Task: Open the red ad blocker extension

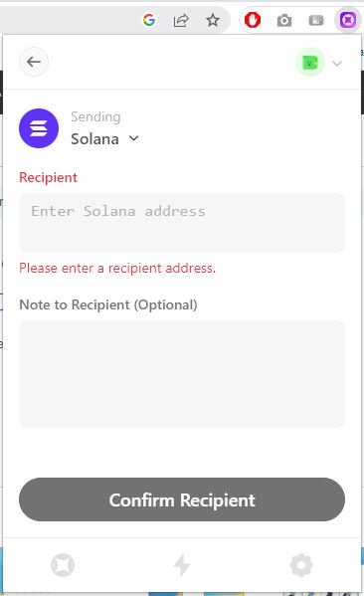Action: [x=253, y=20]
